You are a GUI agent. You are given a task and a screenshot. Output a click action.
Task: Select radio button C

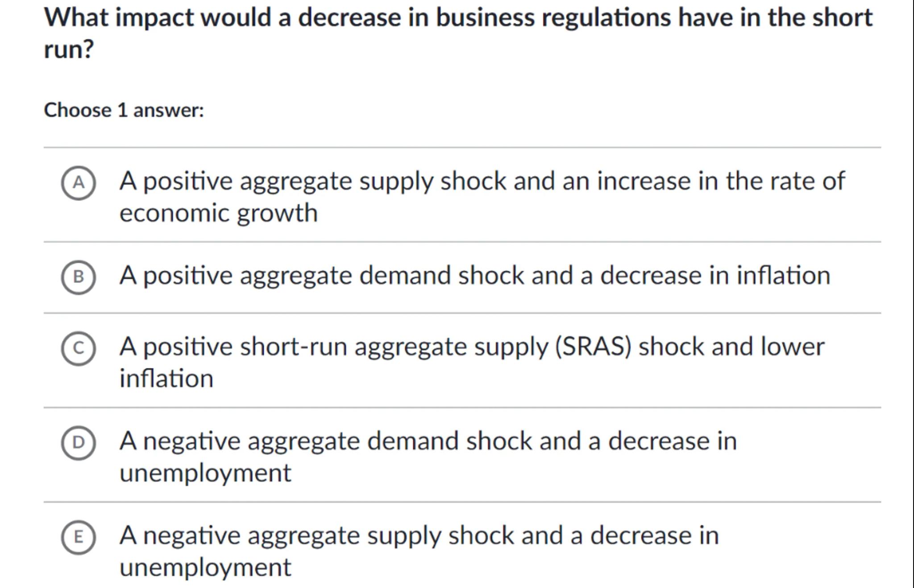(x=79, y=348)
